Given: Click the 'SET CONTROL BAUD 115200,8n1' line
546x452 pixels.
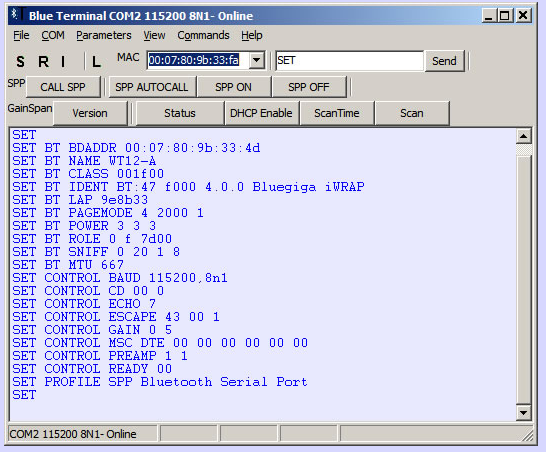Looking at the screenshot, I should click(120, 278).
